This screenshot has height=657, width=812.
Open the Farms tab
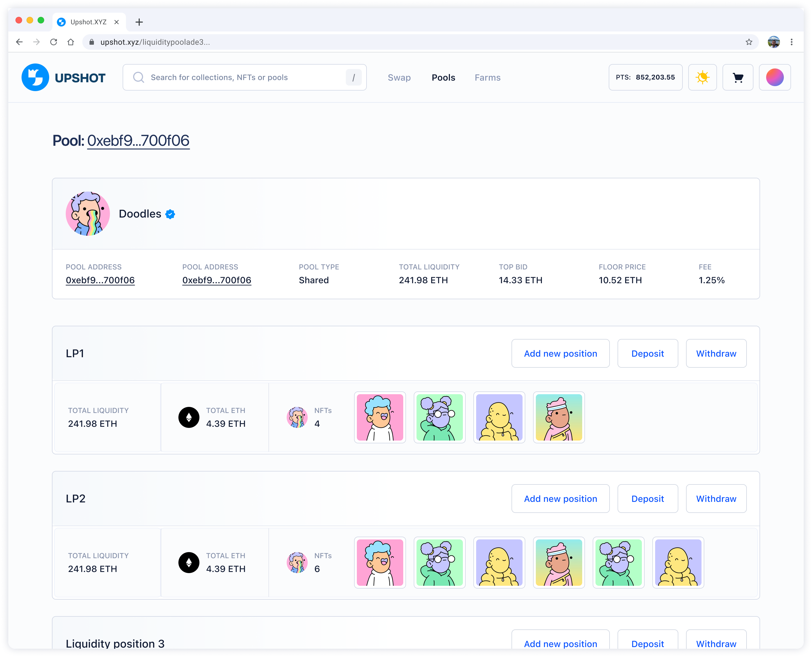[487, 78]
